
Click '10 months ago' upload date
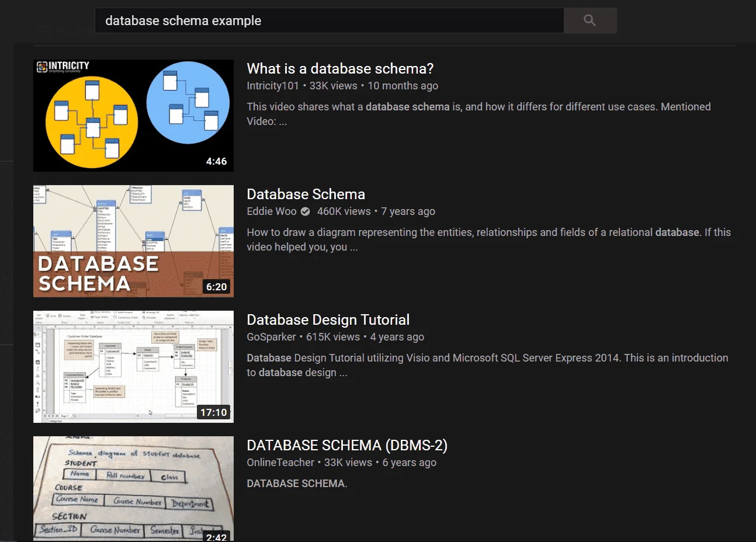[403, 86]
